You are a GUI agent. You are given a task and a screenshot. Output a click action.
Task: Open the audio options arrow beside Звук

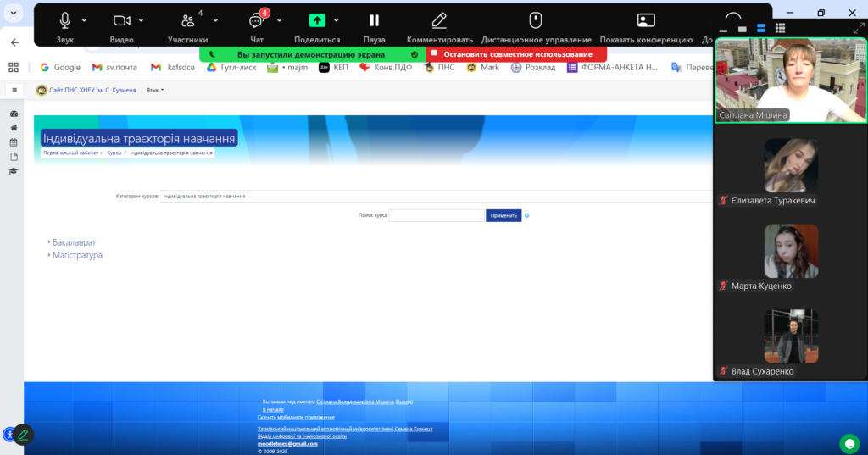(x=84, y=20)
